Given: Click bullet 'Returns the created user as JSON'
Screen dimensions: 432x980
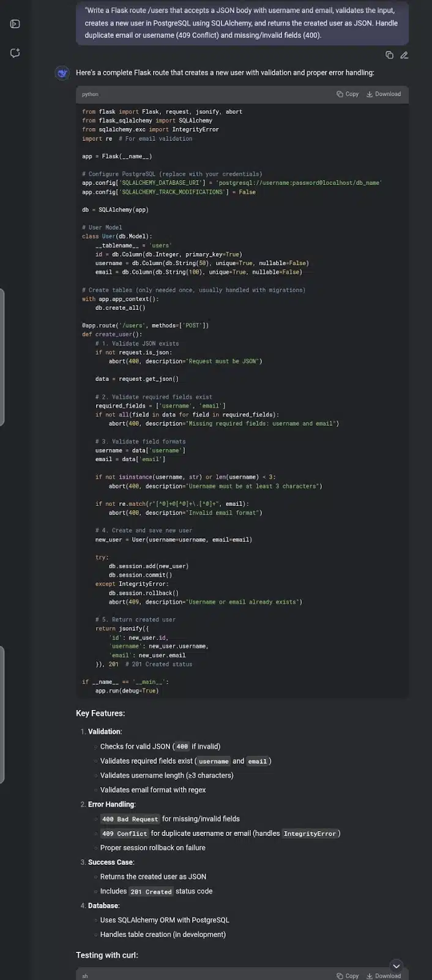Looking at the screenshot, I should point(153,877).
